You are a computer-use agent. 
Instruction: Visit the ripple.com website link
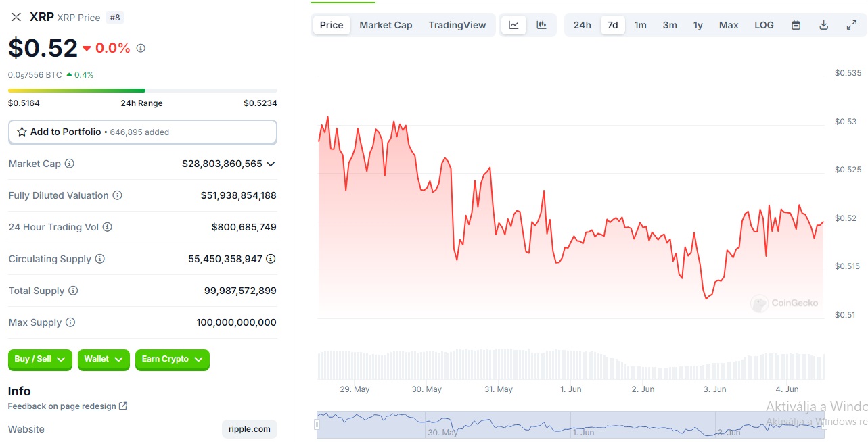click(250, 429)
